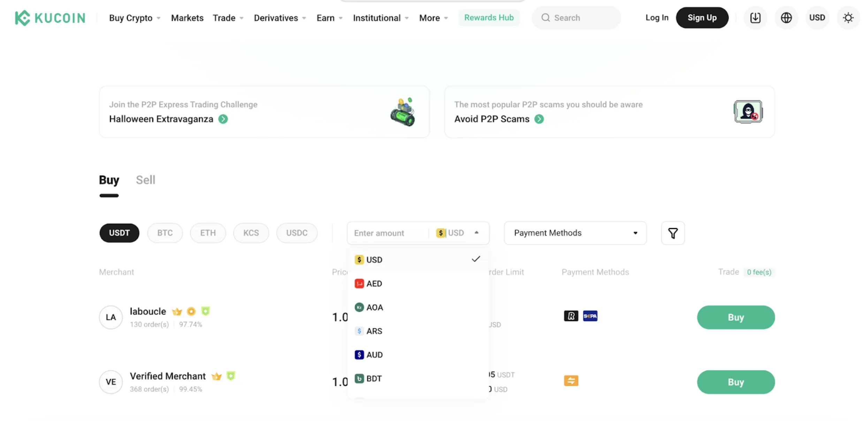Click the Verified Merchant name

click(168, 376)
